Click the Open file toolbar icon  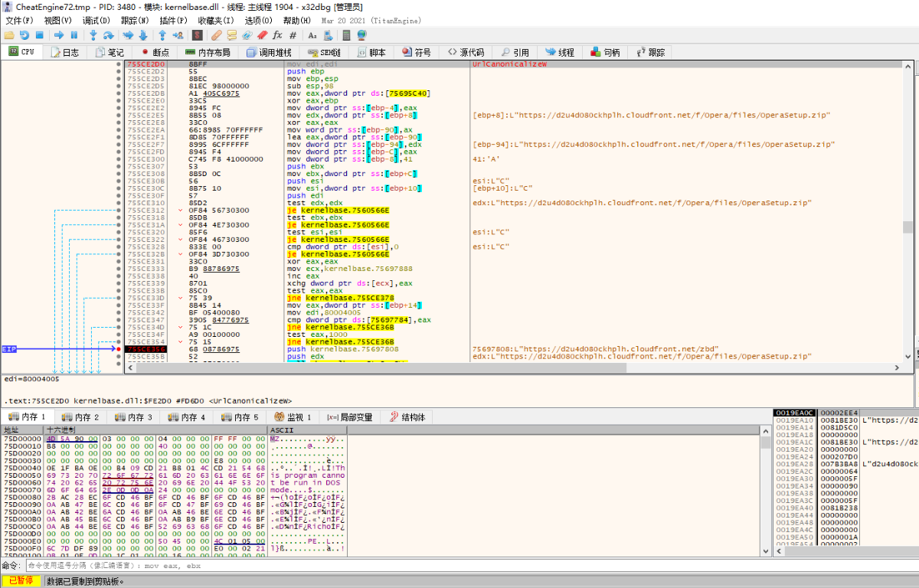8,35
